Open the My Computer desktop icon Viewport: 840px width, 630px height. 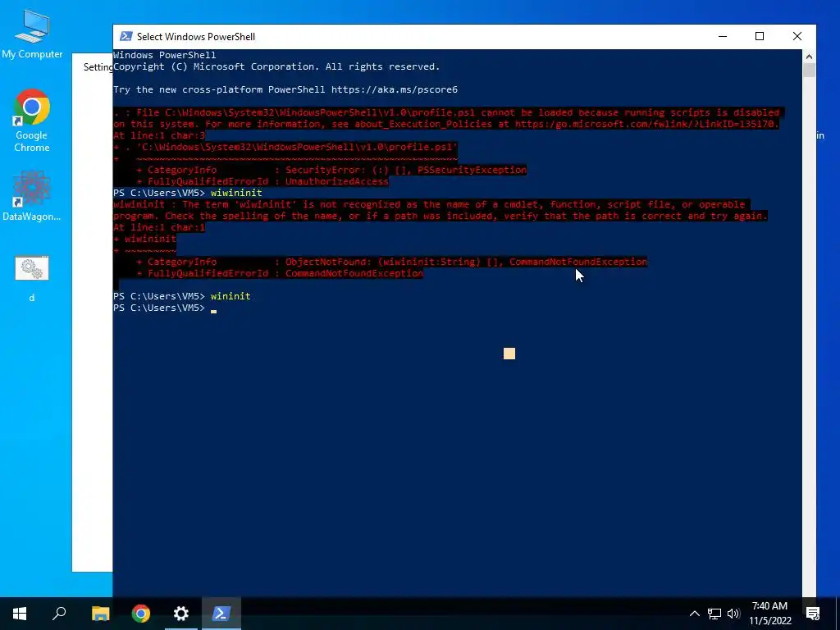32,34
